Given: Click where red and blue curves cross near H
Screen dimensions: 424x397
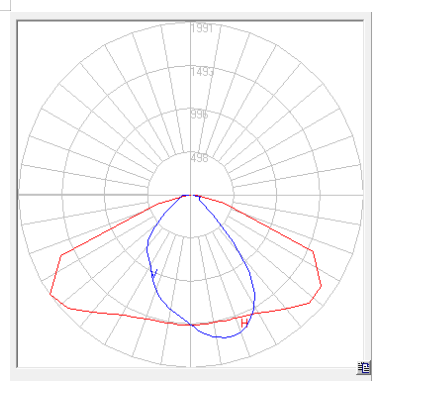Looking at the screenshot, I should (x=252, y=314).
